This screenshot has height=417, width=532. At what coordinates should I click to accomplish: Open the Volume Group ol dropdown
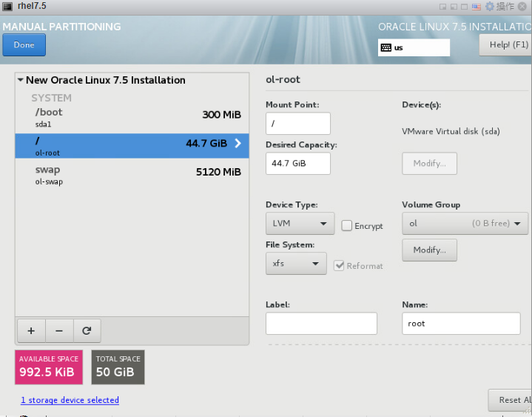coord(465,224)
